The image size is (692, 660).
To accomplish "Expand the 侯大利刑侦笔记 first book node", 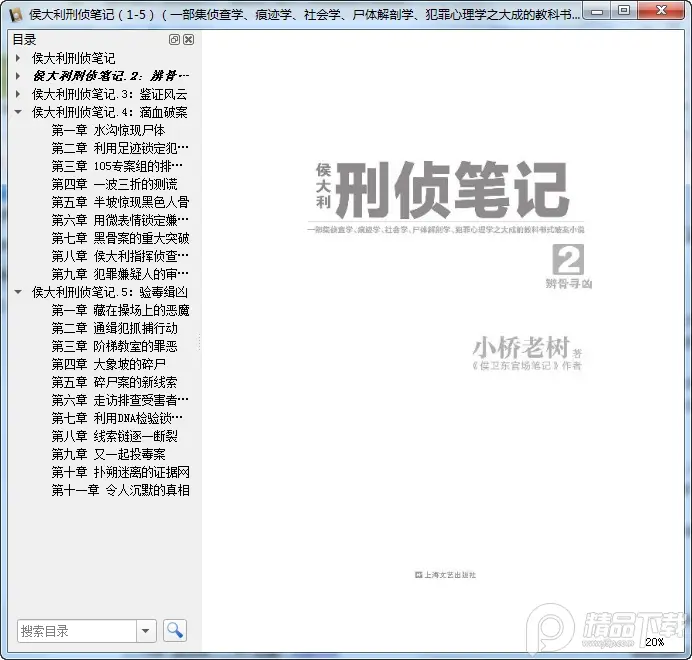I will coord(18,58).
